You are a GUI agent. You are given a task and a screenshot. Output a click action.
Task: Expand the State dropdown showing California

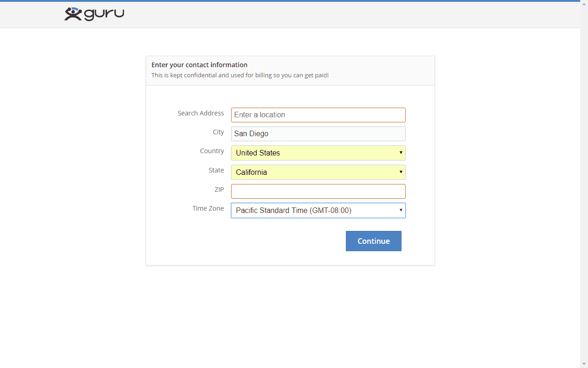pyautogui.click(x=318, y=172)
